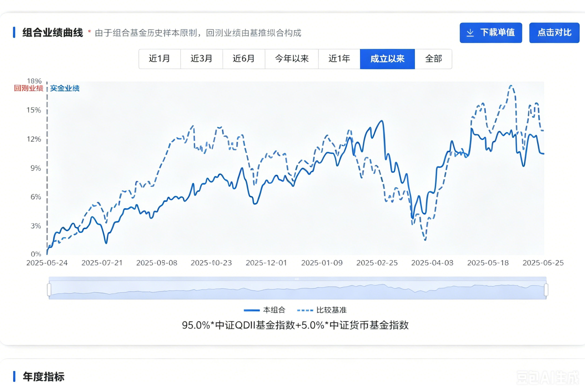Click the 2025-01-09 x-axis date
The width and height of the screenshot is (585, 392).
[x=322, y=263]
